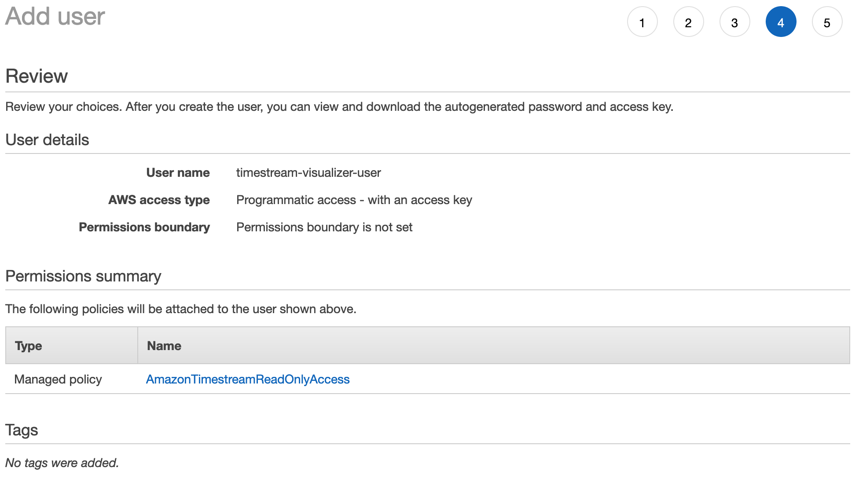This screenshot has width=859, height=504.
Task: Click the timestream-visualizer-user name value
Action: tap(308, 172)
